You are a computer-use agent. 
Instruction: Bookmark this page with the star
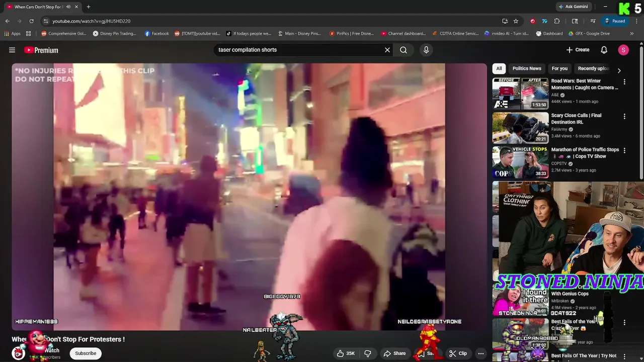click(x=516, y=21)
